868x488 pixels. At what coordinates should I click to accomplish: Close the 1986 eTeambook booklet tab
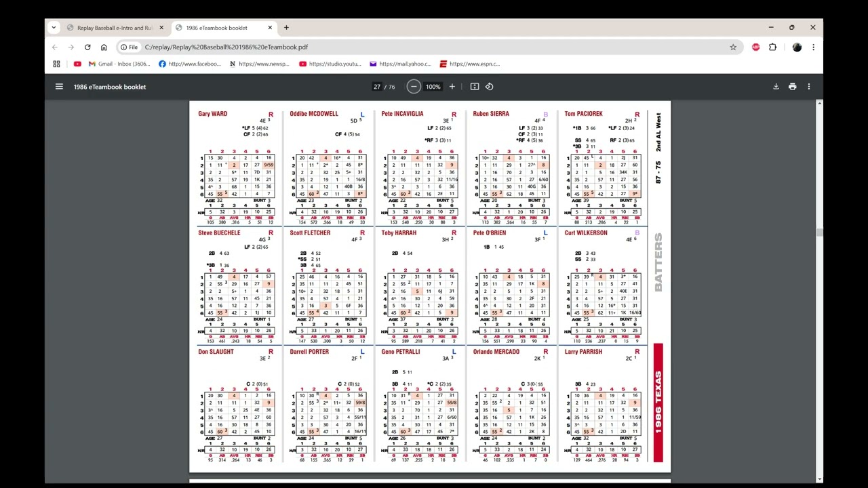(270, 28)
